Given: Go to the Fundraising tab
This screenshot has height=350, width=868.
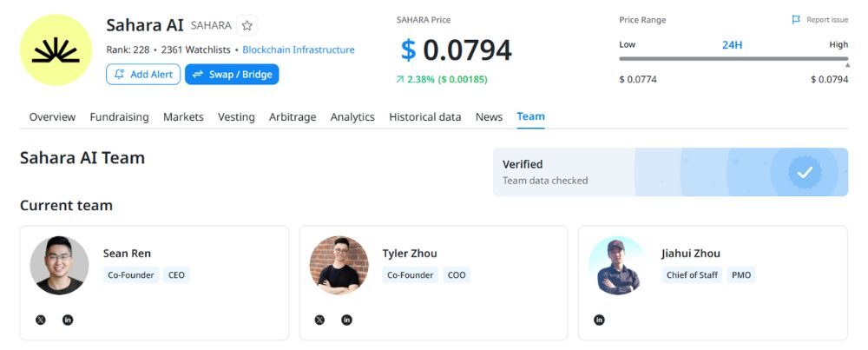Looking at the screenshot, I should click(119, 117).
